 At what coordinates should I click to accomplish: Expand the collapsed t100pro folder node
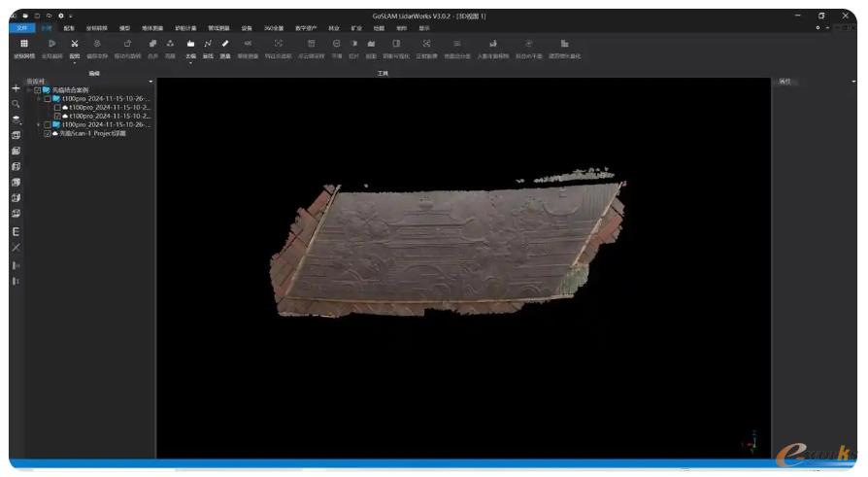point(39,125)
